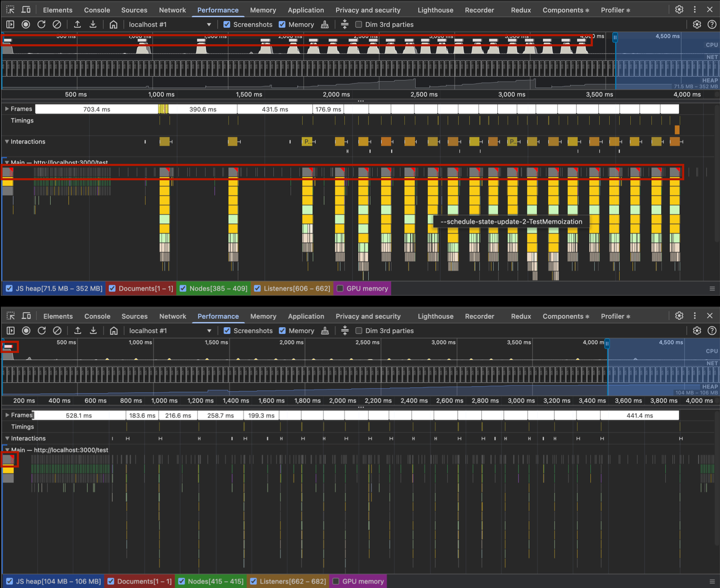Open counters menu icon right of top GPU memory
The width and height of the screenshot is (720, 588).
712,289
